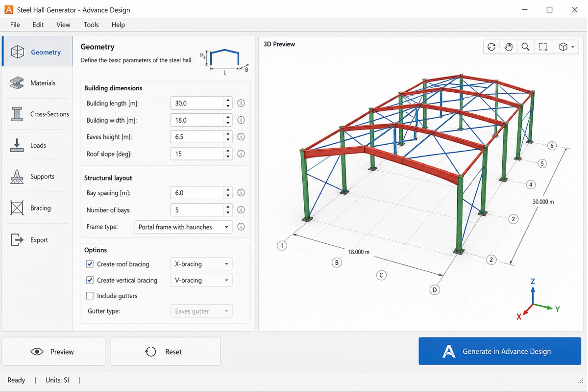This screenshot has width=588, height=392.
Task: Increase Roof slope with up arrow
Action: tap(228, 151)
